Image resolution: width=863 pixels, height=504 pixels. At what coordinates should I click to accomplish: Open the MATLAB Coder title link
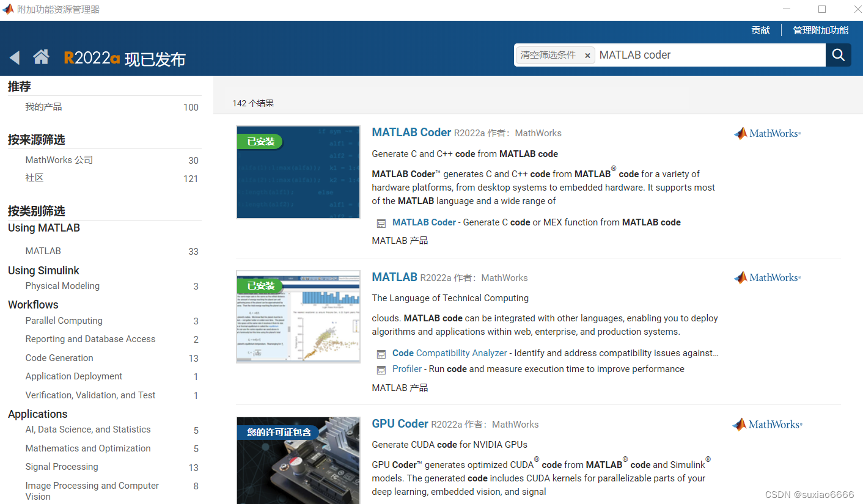tap(411, 133)
